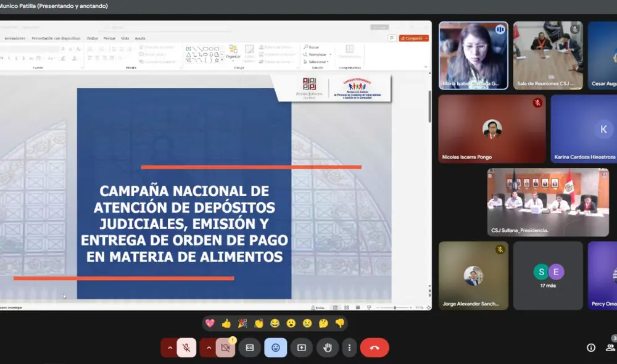This screenshot has width=617, height=364.
Task: End the call with the red button
Action: coord(375,348)
